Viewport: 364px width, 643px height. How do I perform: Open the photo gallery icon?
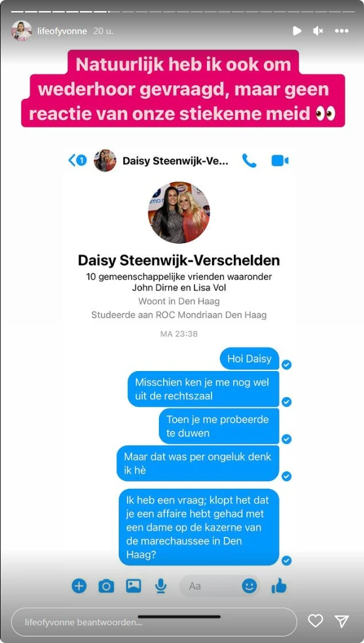pyautogui.click(x=134, y=586)
